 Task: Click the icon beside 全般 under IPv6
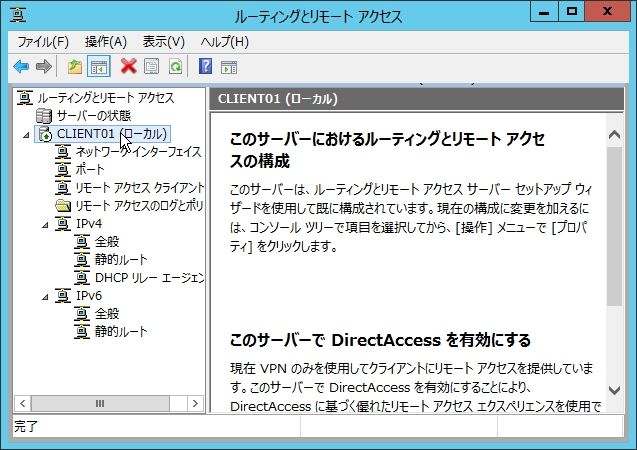(x=82, y=314)
